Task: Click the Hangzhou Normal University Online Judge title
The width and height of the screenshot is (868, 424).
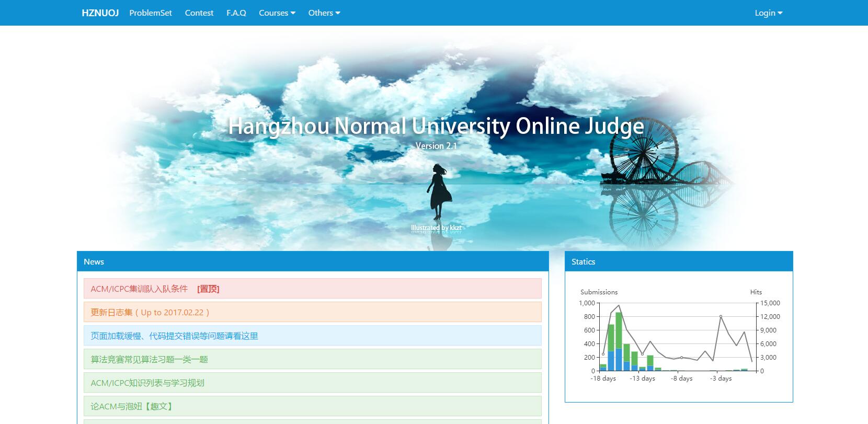Action: [x=436, y=126]
